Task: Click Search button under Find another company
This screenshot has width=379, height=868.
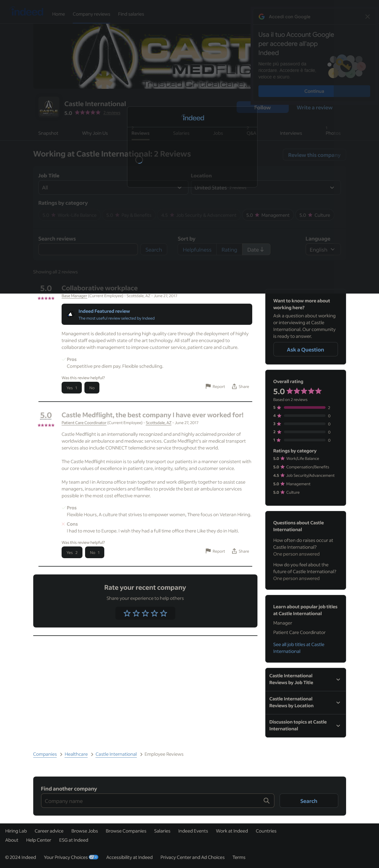Action: click(309, 801)
